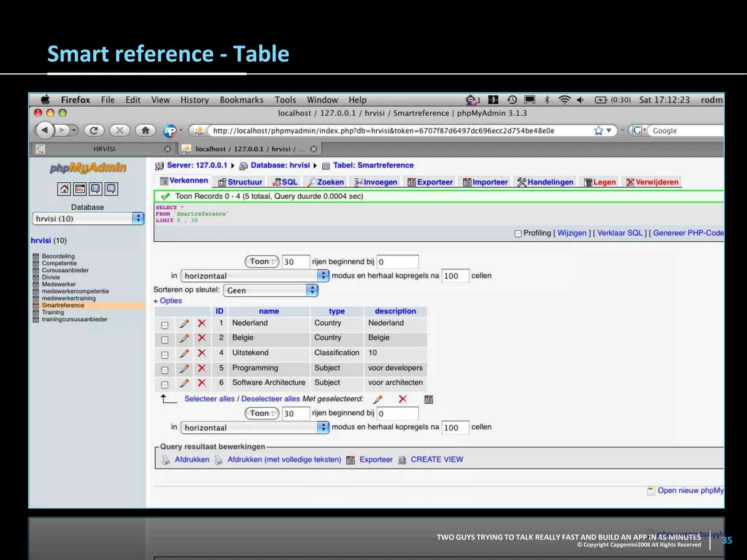The height and width of the screenshot is (560, 747).
Task: Delete the Software Architecture row
Action: [202, 383]
